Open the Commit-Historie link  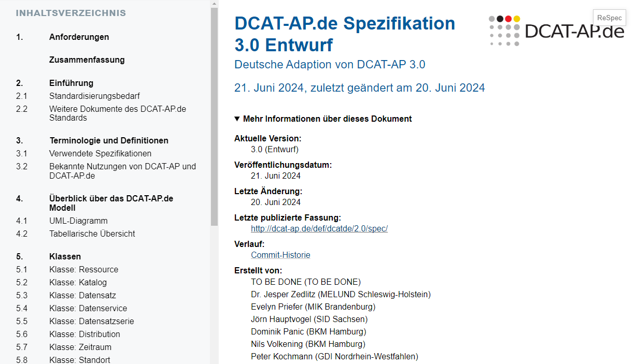coord(280,255)
